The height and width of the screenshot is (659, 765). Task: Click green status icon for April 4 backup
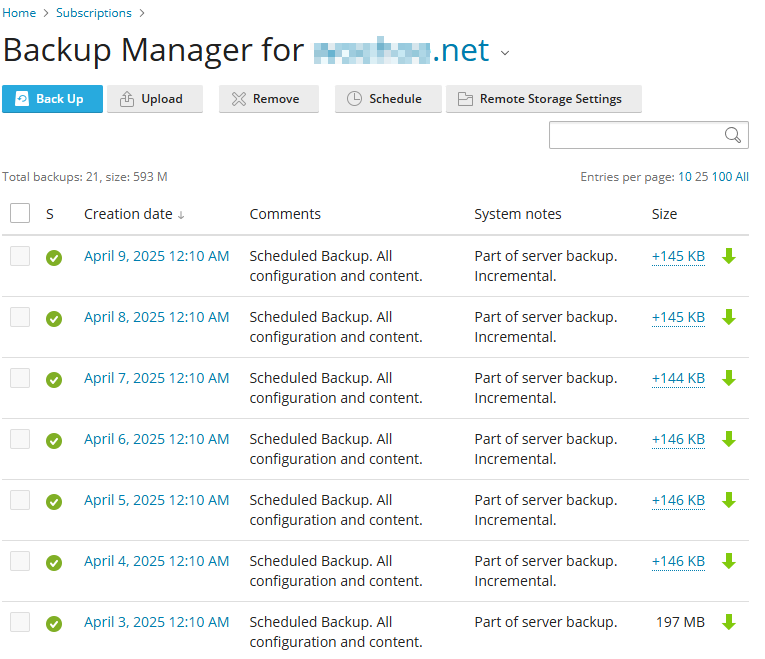54,562
